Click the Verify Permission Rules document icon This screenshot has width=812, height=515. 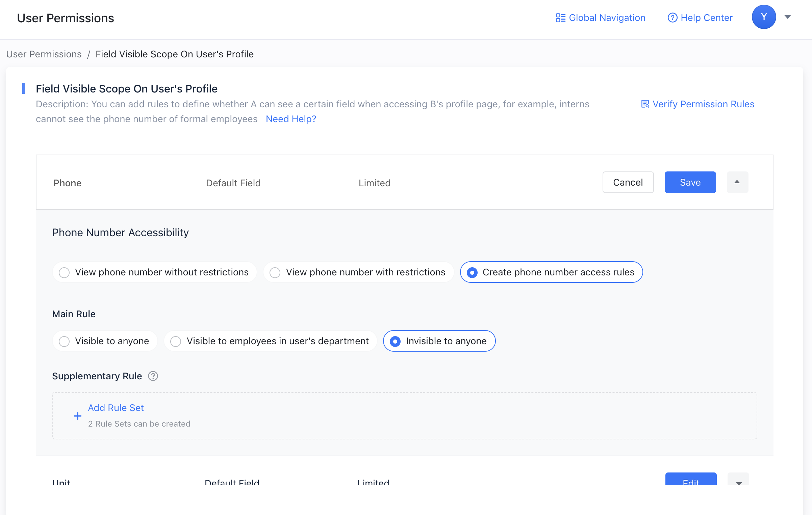click(645, 104)
